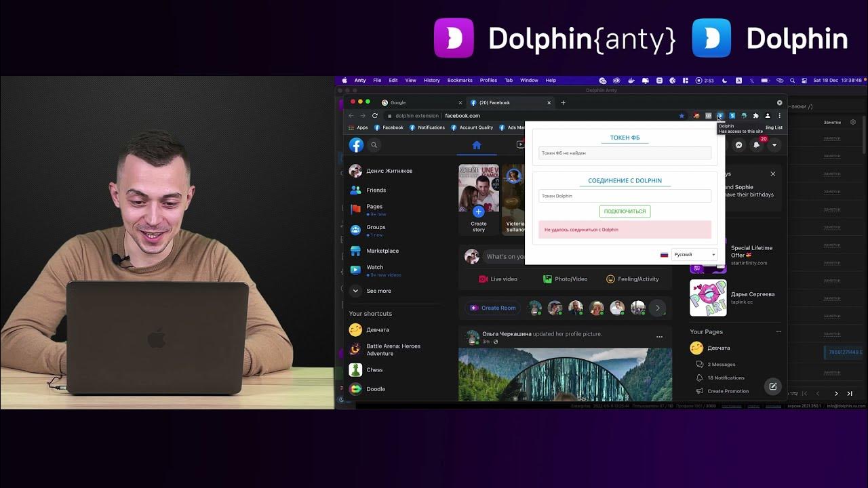868x488 pixels.
Task: Close the birthdays card
Action: [772, 174]
